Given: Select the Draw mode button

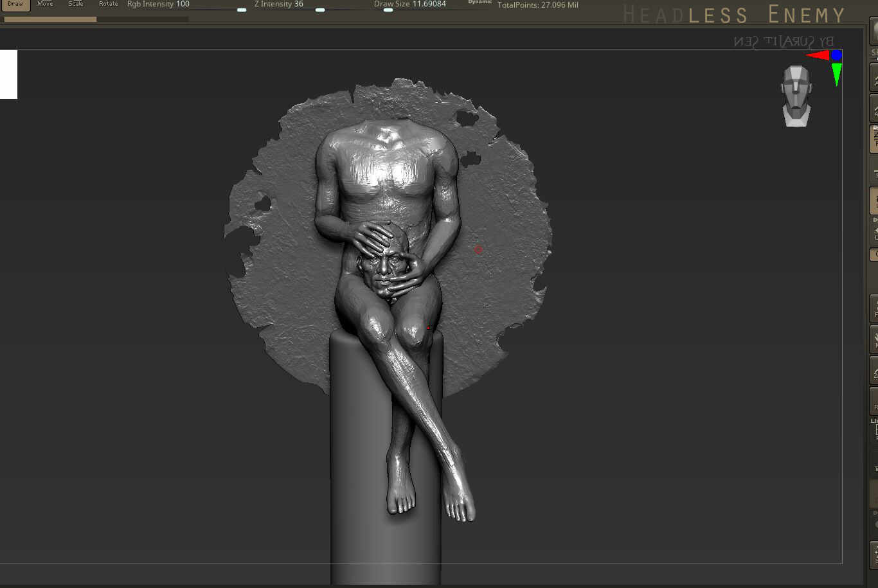Looking at the screenshot, I should pos(15,4).
